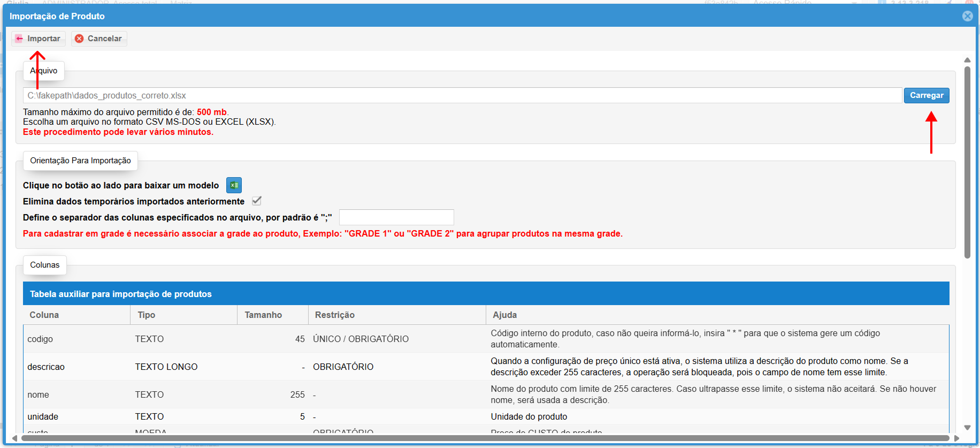Viewport: 980px width, 448px height.
Task: Close the Importação de Produto dialog
Action: click(x=967, y=16)
